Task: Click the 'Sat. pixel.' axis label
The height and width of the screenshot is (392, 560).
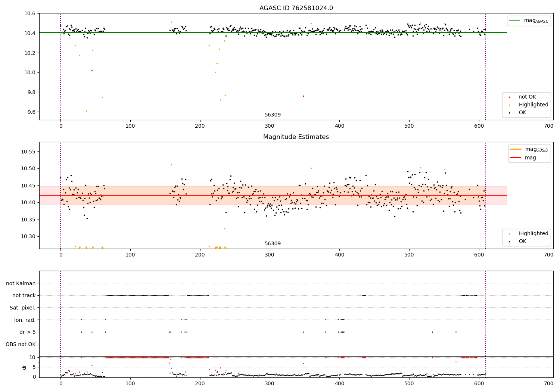Action: click(x=23, y=308)
